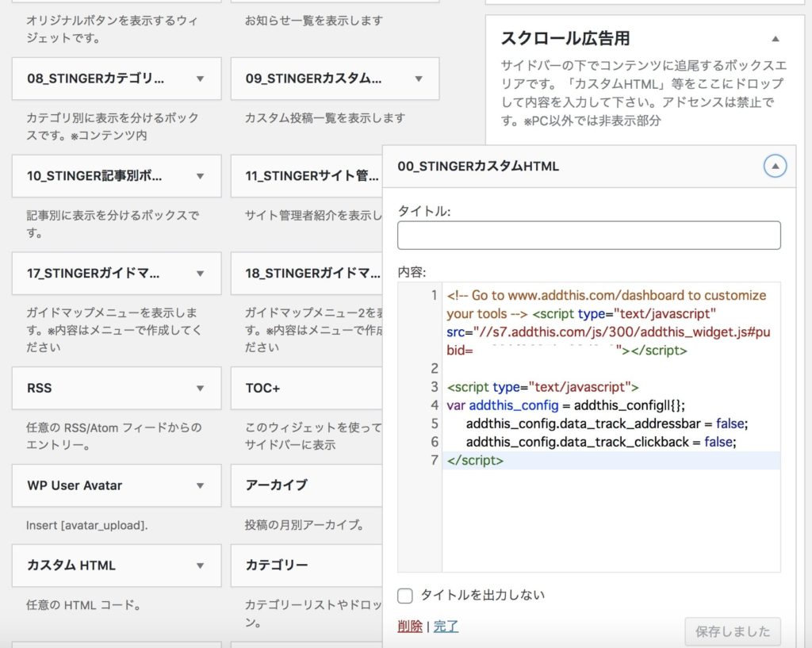Click the 00_STINGERカスタムHTML widget heading text
The height and width of the screenshot is (648, 812).
478,167
